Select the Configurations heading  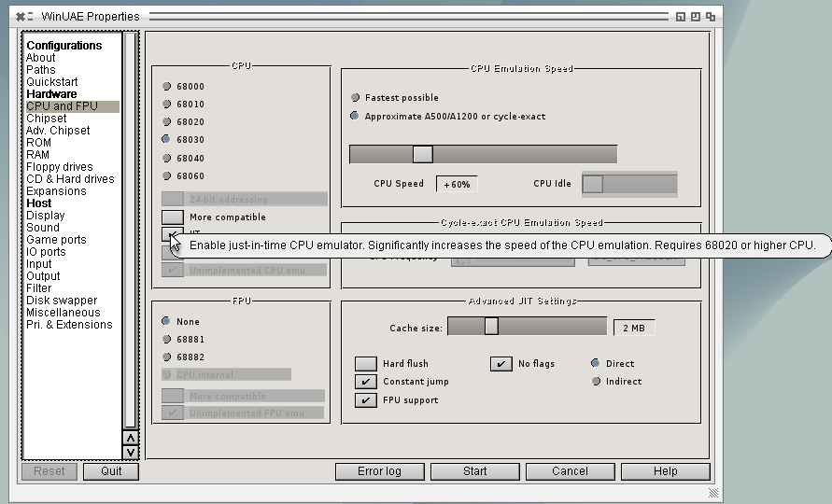(x=64, y=46)
